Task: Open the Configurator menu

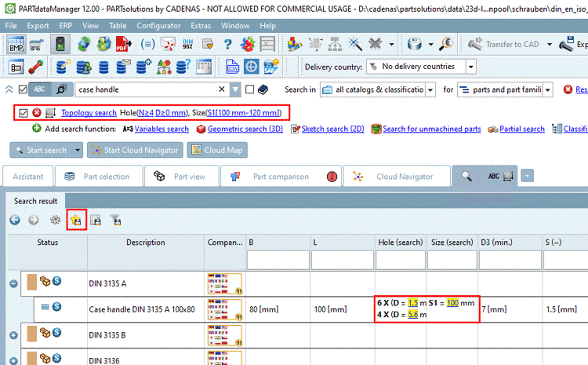Action: coord(158,26)
